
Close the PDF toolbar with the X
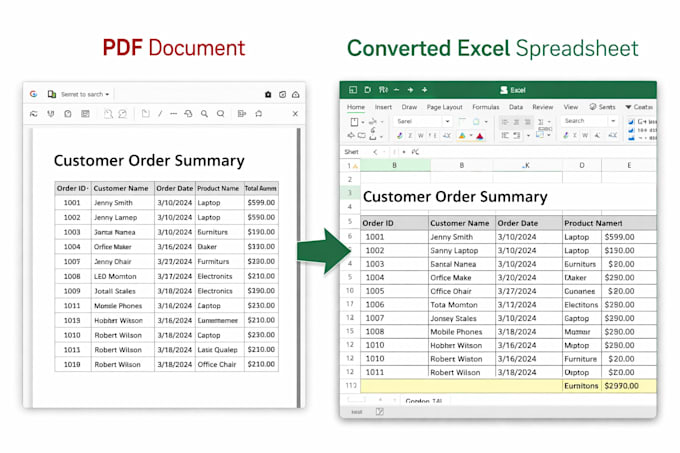point(295,114)
